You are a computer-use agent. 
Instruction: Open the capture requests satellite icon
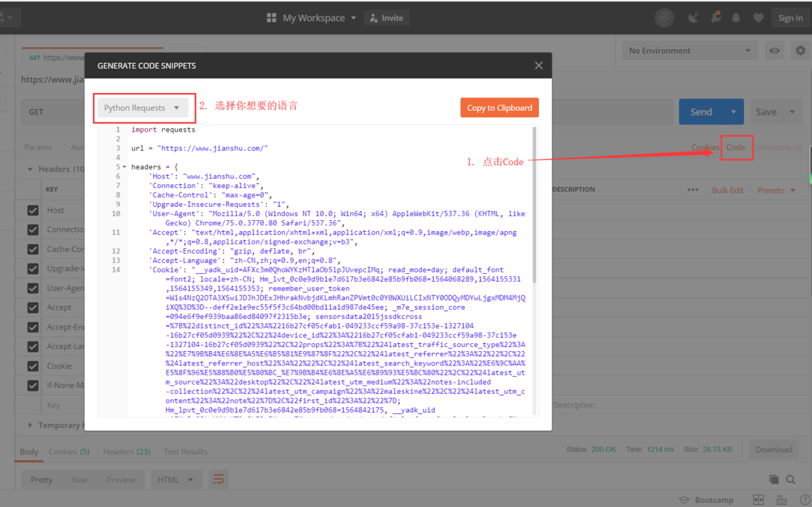pyautogui.click(x=693, y=18)
